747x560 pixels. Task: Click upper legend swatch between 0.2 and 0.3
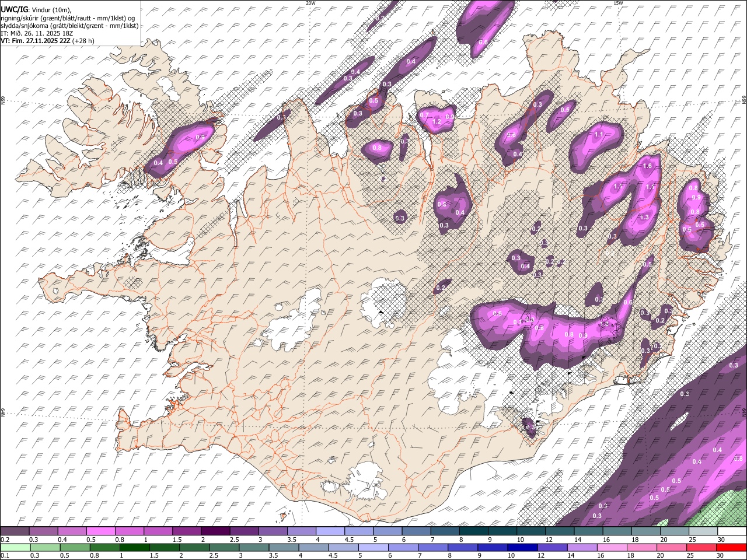point(15,531)
